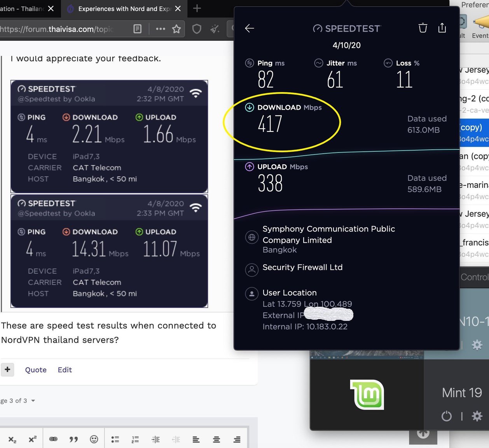Screen dimensions: 489x448
Task: Close the Experiences with Nord tab
Action: [178, 9]
